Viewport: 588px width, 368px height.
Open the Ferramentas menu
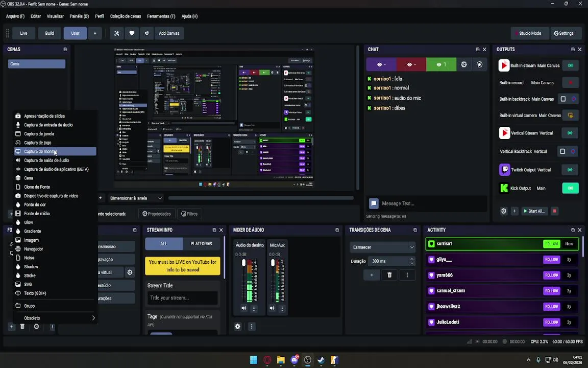point(161,16)
